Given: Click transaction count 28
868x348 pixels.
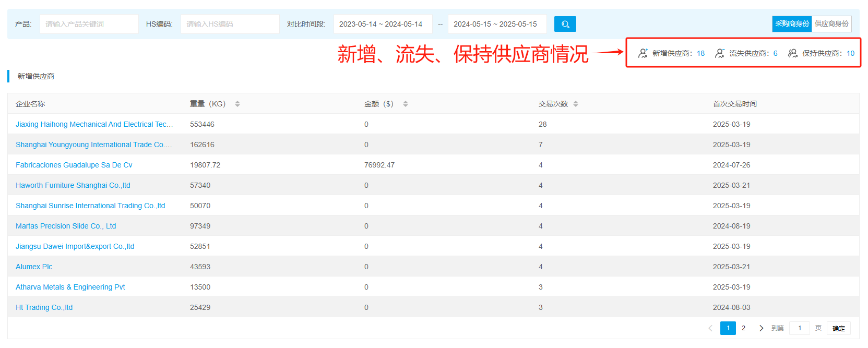Looking at the screenshot, I should point(543,124).
